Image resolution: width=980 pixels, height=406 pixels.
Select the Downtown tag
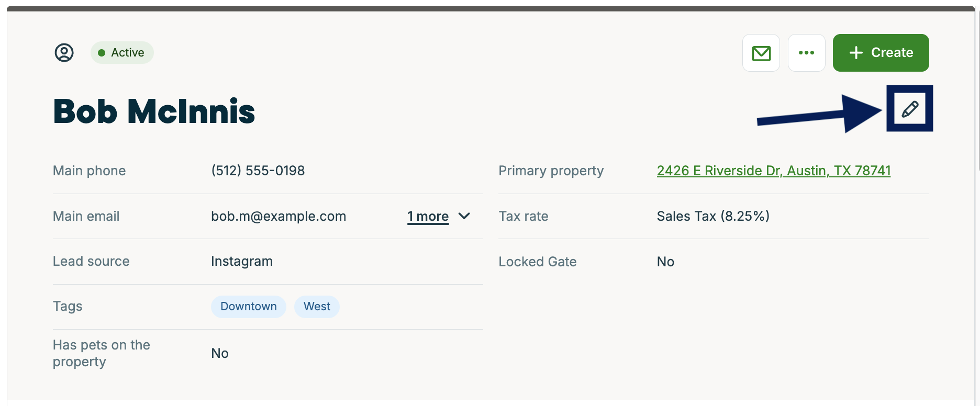coord(248,307)
